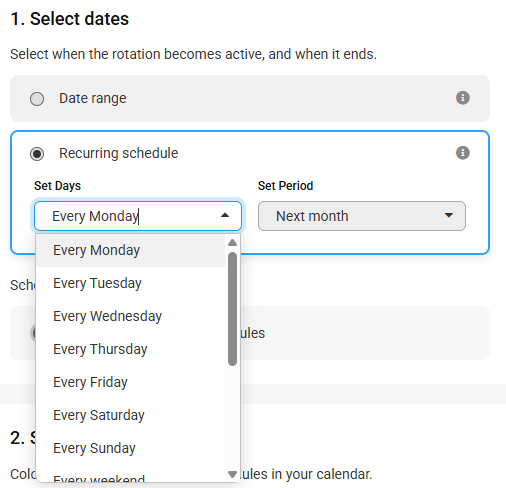
Task: Pick Every Wednesday option
Action: (131, 316)
